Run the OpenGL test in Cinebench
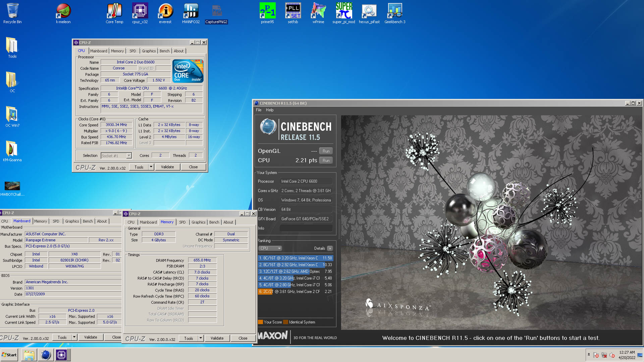This screenshot has height=362, width=644. click(x=326, y=151)
